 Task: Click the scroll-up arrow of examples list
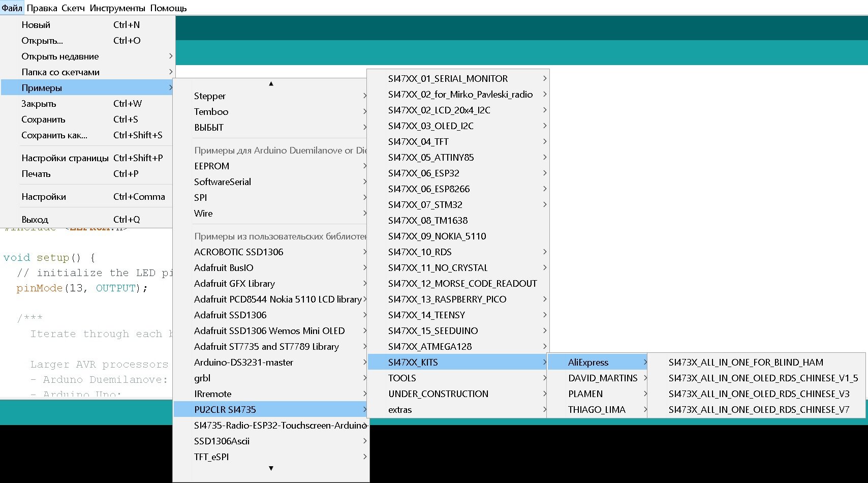(x=271, y=83)
